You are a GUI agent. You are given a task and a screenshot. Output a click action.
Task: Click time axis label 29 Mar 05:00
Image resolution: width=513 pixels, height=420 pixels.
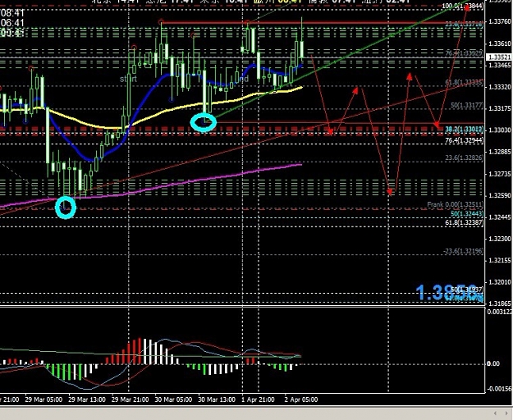[x=44, y=399]
